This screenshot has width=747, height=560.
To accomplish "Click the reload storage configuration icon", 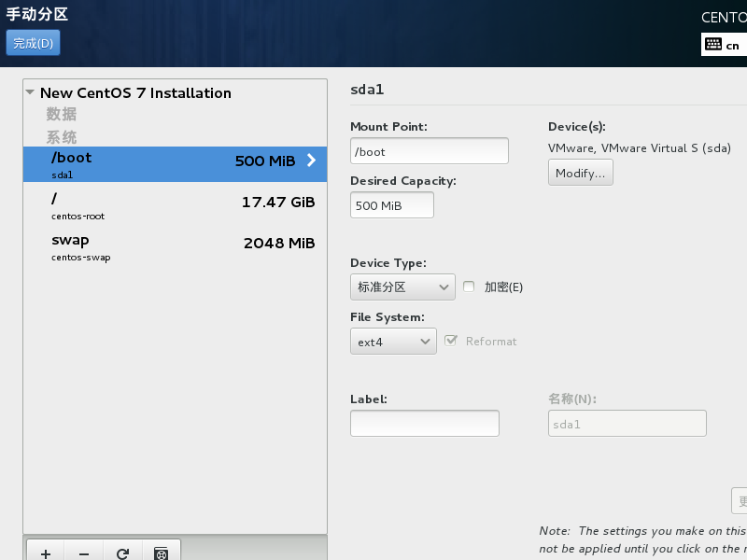I will [122, 553].
